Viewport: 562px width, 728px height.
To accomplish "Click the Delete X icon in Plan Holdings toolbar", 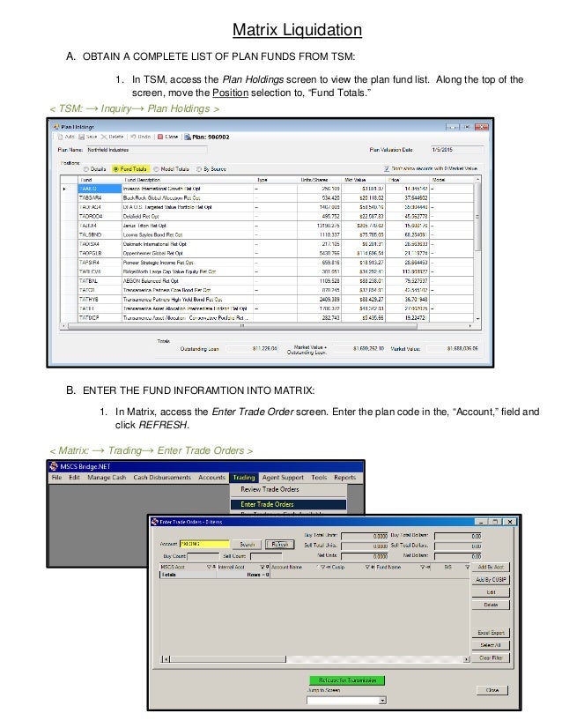I will [x=104, y=137].
